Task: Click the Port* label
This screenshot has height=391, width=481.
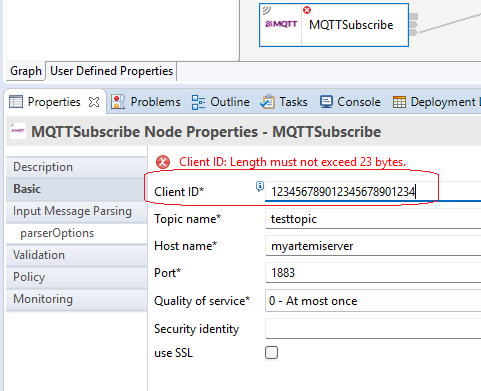Action: 167,273
